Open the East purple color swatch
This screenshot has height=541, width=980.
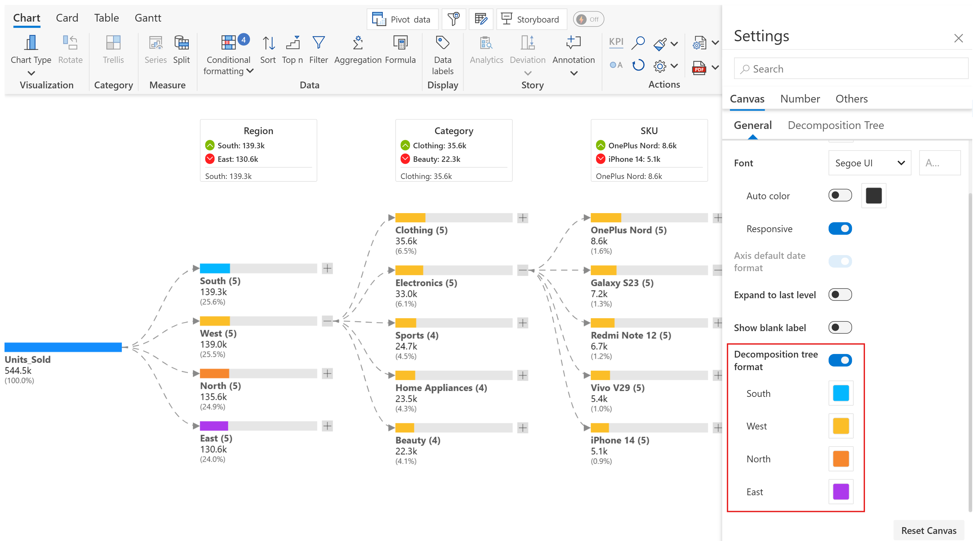pos(841,491)
